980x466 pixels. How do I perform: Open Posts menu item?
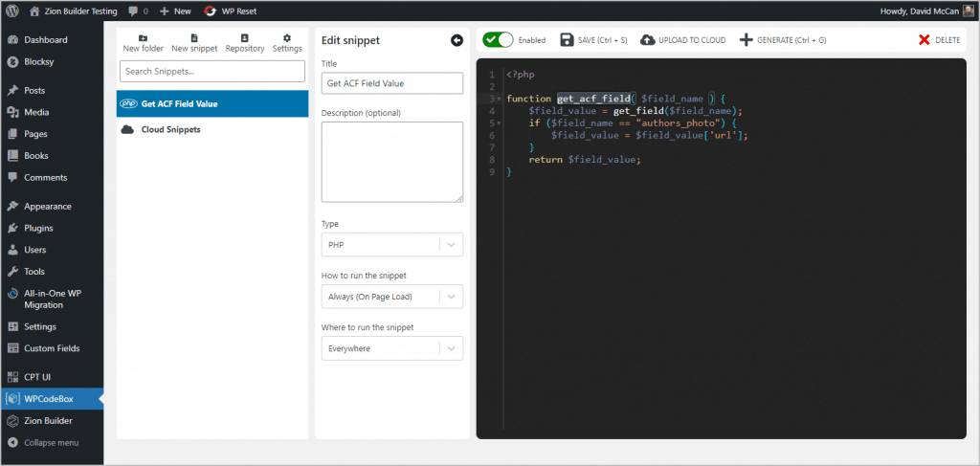pyautogui.click(x=52, y=91)
